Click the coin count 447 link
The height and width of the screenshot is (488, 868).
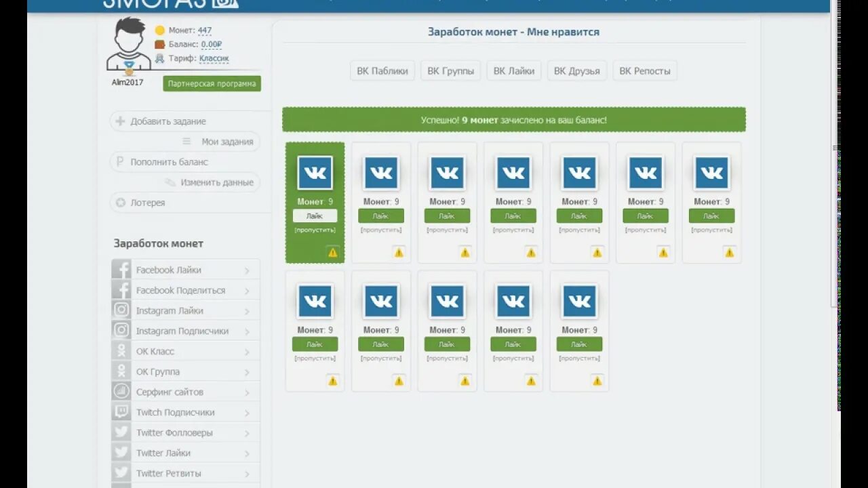205,30
